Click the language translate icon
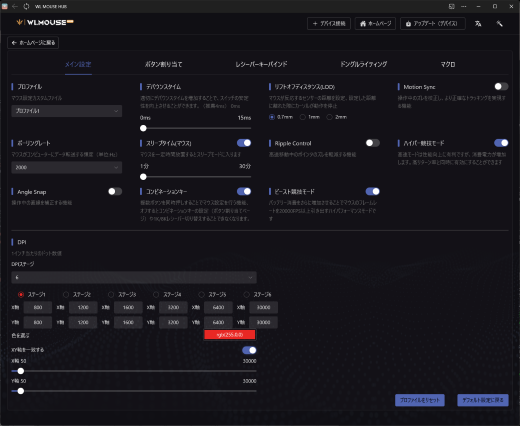This screenshot has width=520, height=426. pos(478,24)
